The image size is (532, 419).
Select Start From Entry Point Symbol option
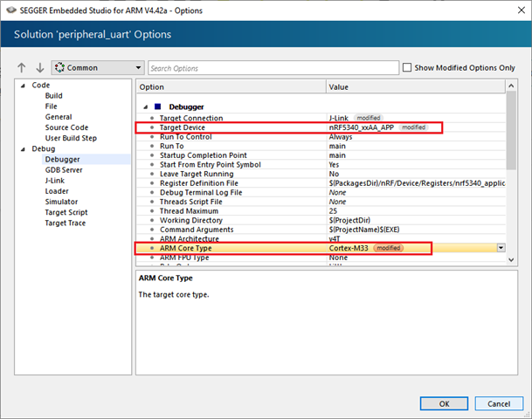point(321,165)
